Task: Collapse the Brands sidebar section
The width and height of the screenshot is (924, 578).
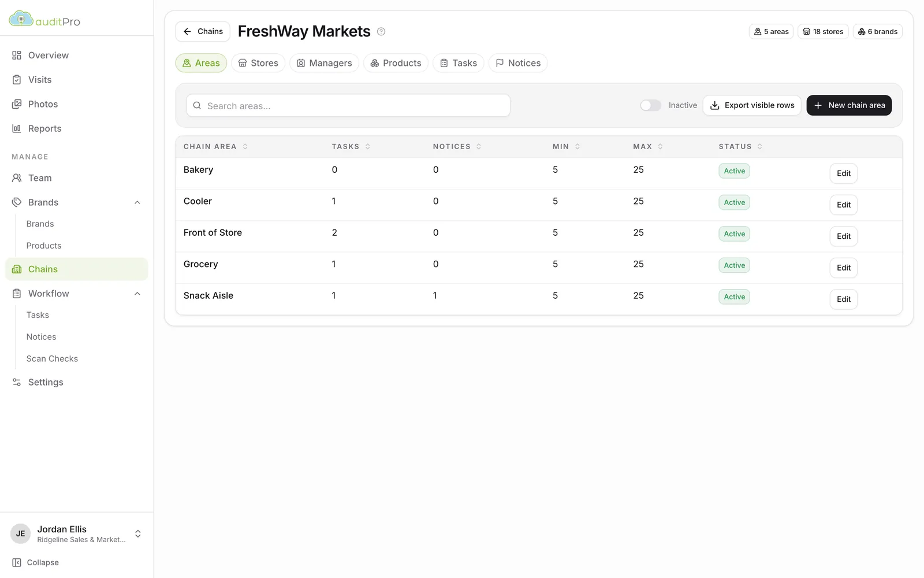Action: [x=137, y=202]
